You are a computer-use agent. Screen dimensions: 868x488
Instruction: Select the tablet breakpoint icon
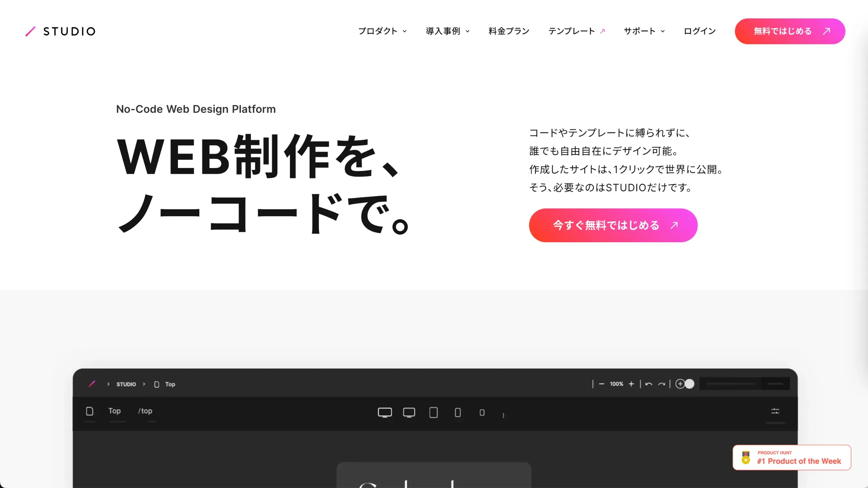(x=433, y=412)
